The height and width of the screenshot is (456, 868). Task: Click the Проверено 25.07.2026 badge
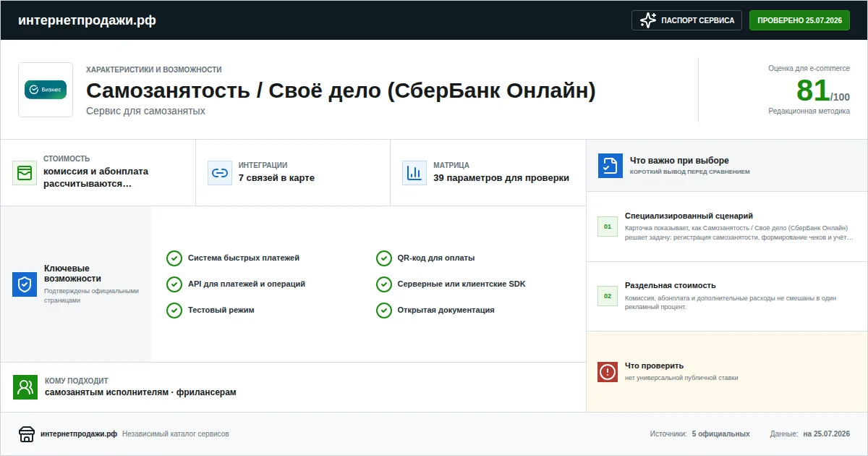coord(799,20)
